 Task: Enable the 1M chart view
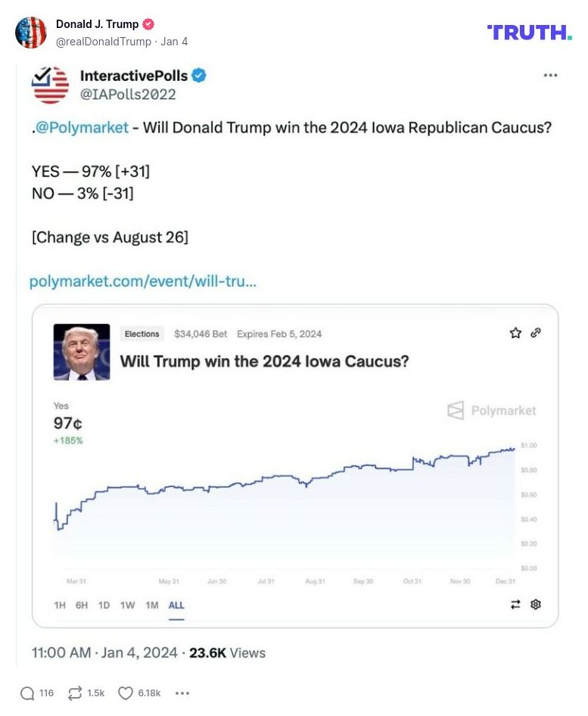[151, 605]
